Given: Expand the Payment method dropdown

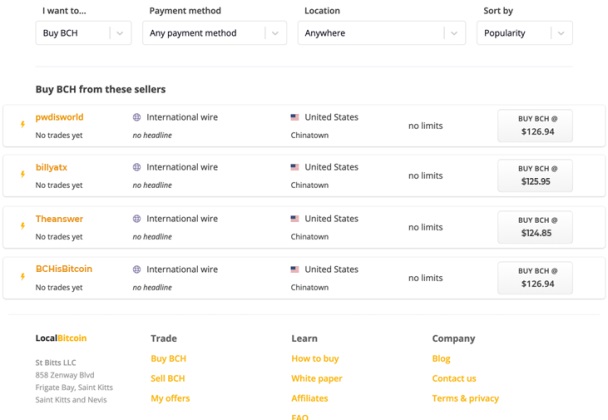Looking at the screenshot, I should [x=215, y=33].
